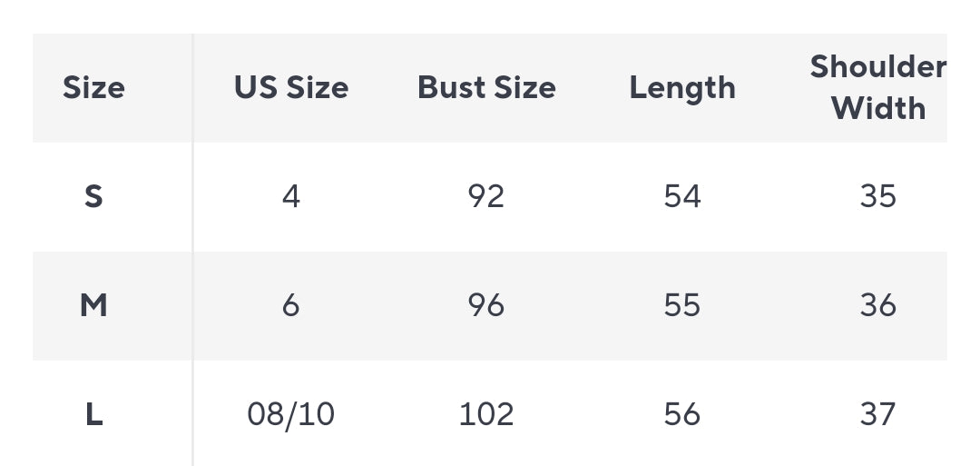The width and height of the screenshot is (980, 466).
Task: Click bust size value 102
Action: pos(486,414)
